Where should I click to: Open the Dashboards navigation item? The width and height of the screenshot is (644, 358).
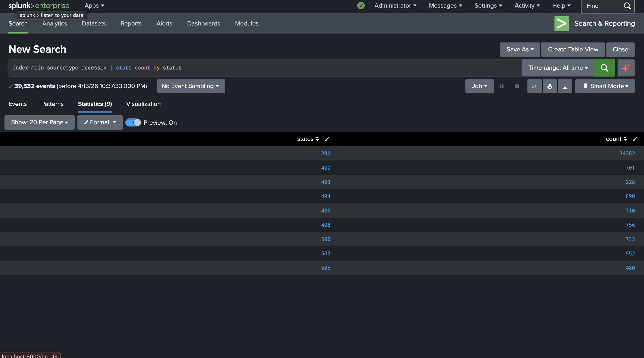tap(203, 23)
